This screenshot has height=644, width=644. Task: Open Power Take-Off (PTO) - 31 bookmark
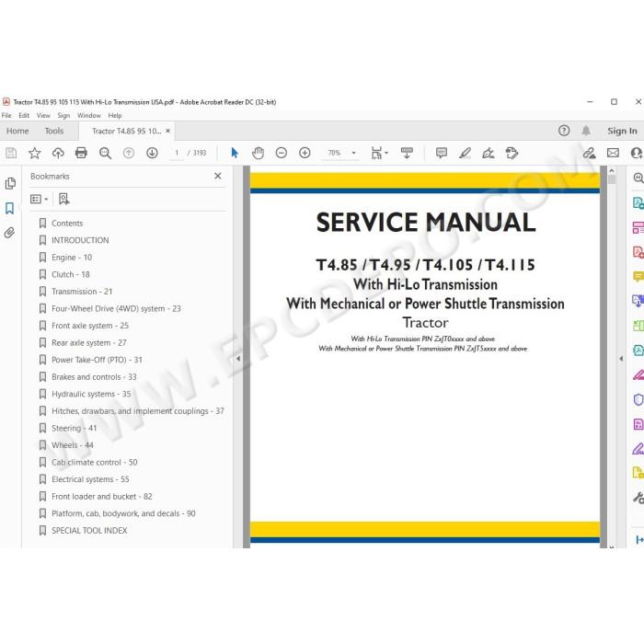pyautogui.click(x=97, y=360)
